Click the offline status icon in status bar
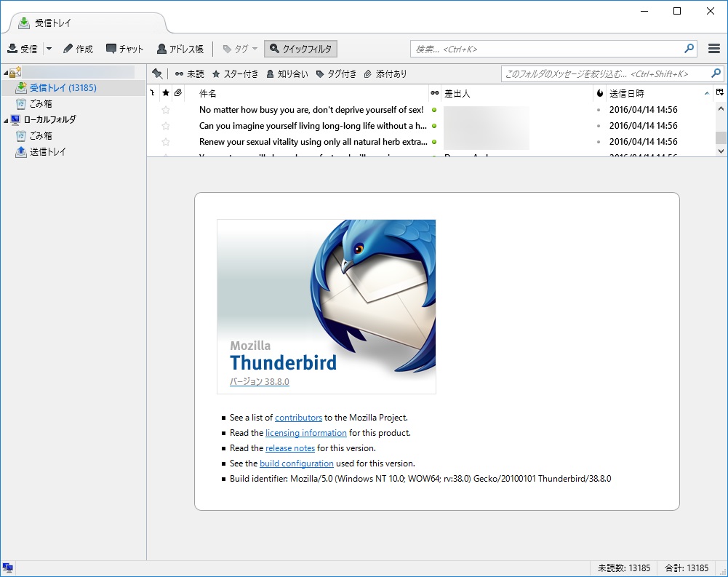Viewport: 728px width, 577px height. tap(9, 567)
